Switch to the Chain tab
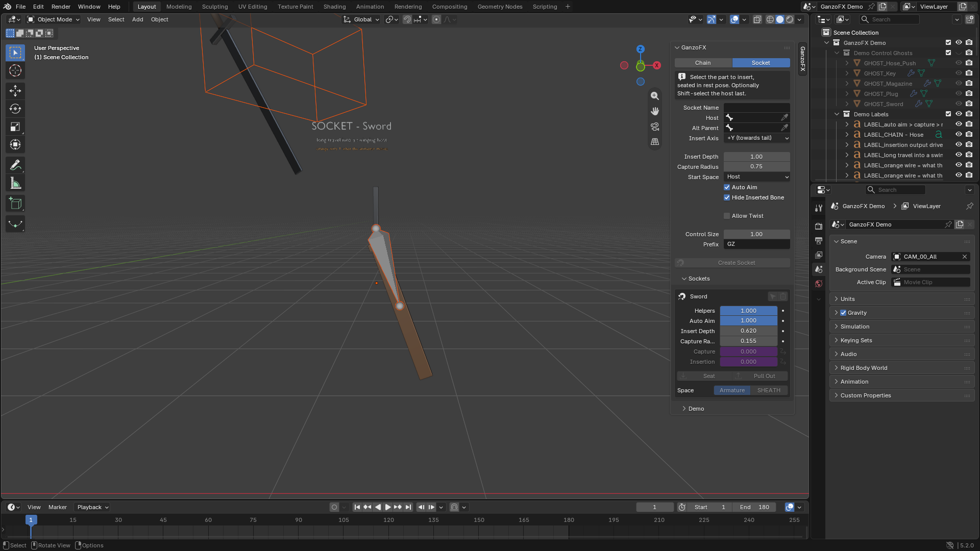 click(x=703, y=63)
